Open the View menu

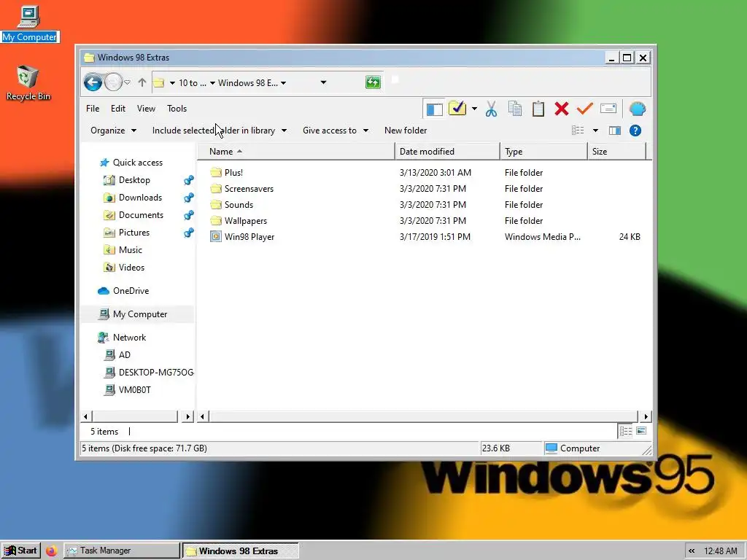point(146,109)
